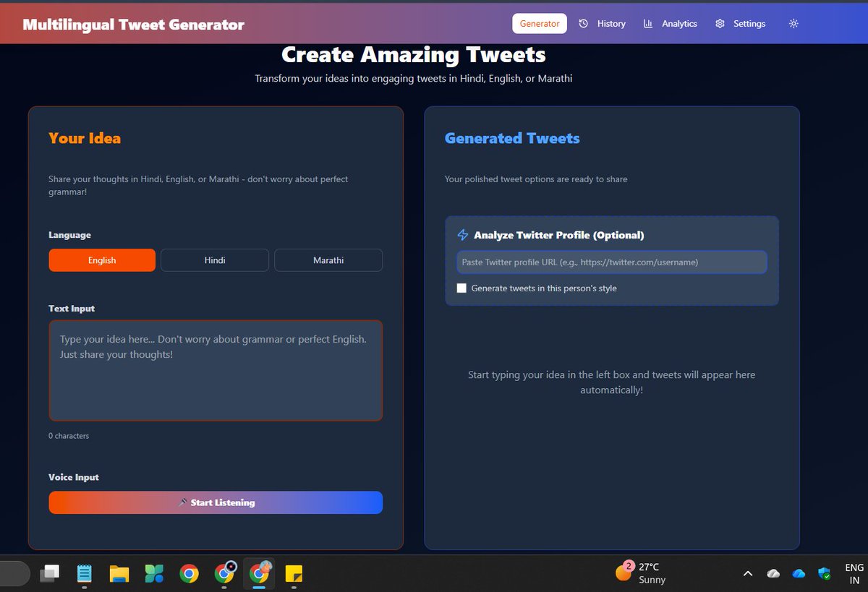Choose the Marathi language button
The height and width of the screenshot is (592, 868).
coord(328,259)
